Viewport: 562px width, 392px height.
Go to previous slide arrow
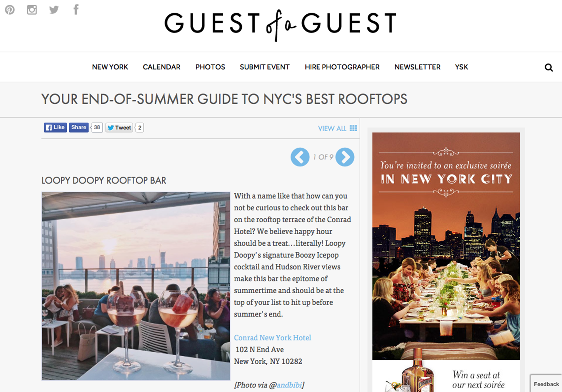point(300,157)
